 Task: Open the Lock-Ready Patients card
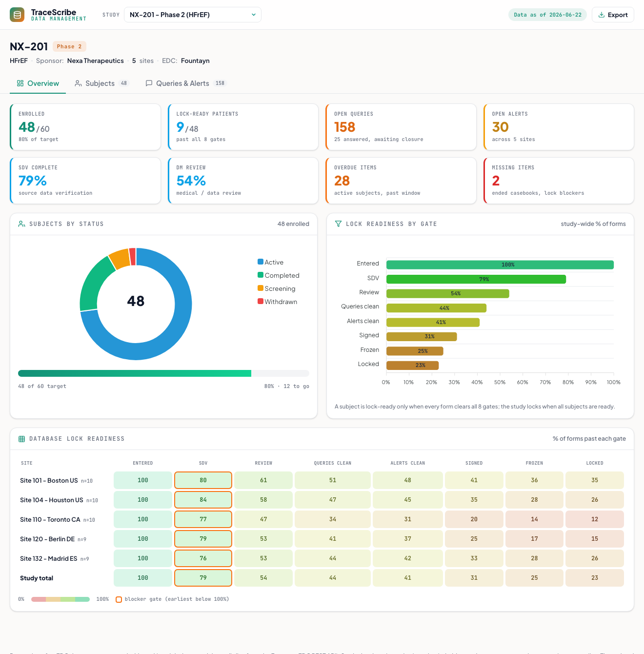(243, 127)
